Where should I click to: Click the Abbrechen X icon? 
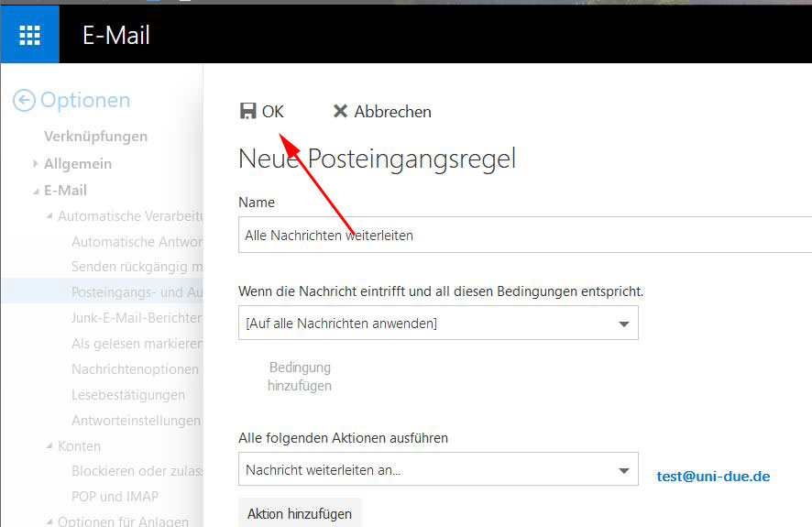(340, 111)
